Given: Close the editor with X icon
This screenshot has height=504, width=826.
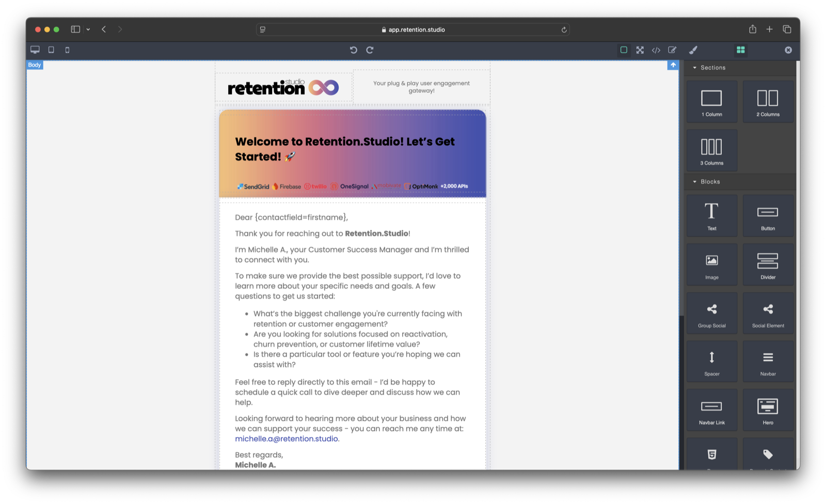Looking at the screenshot, I should 788,50.
